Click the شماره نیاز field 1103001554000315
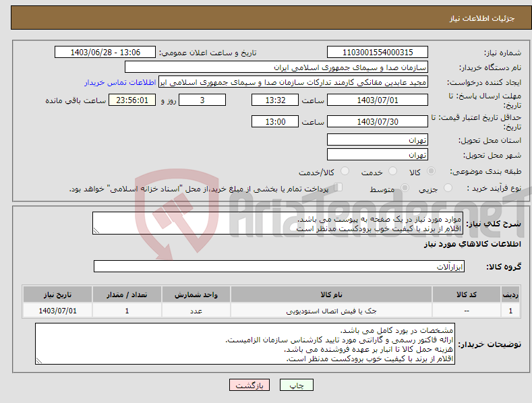Image resolution: width=532 pixels, height=403 pixels. (378, 53)
